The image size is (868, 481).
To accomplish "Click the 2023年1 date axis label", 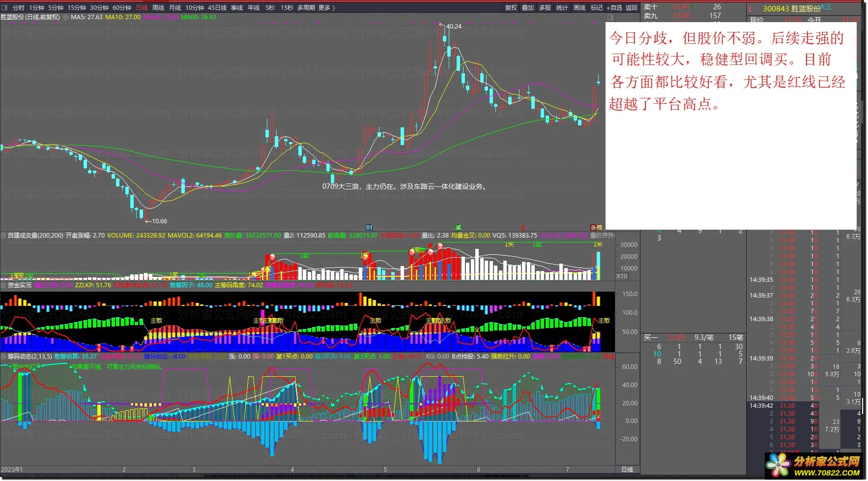I will 12,470.
